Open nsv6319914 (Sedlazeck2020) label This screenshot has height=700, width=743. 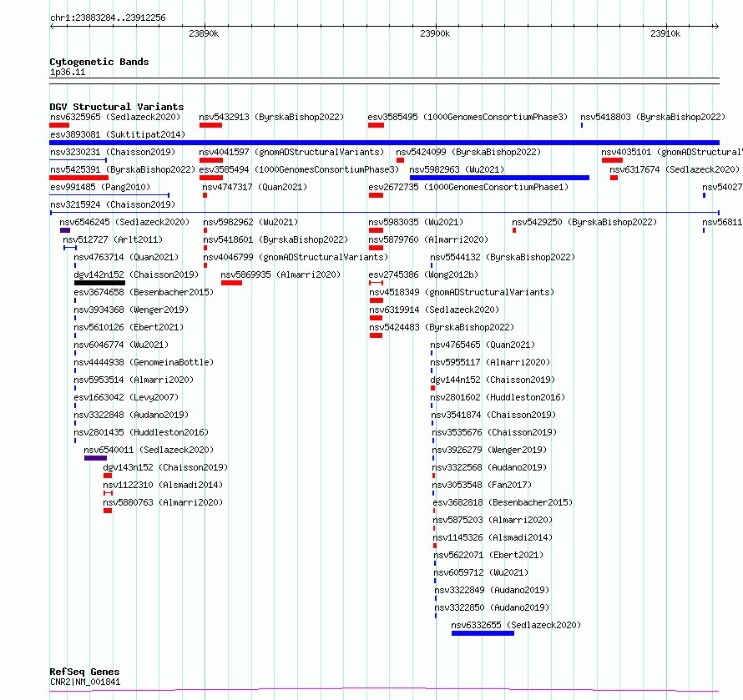pos(434,310)
